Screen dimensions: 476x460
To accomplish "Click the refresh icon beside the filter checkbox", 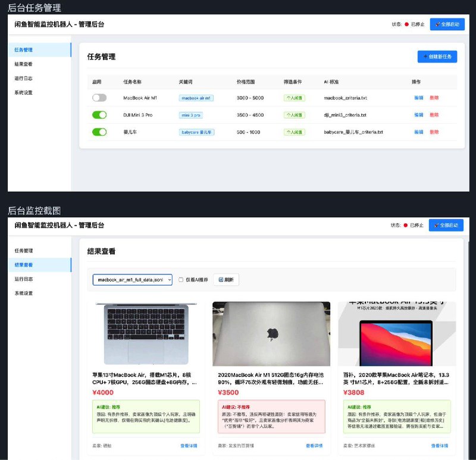I will tap(221, 279).
